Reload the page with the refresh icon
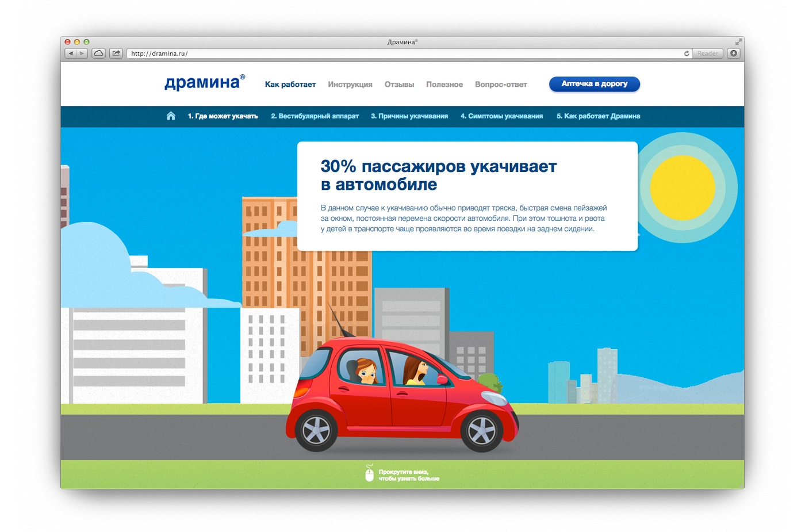Image resolution: width=805 pixels, height=532 pixels. (687, 53)
